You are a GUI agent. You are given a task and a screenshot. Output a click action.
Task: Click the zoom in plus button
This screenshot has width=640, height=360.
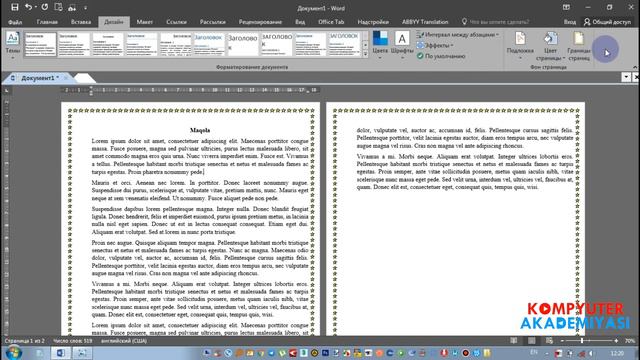(616, 340)
